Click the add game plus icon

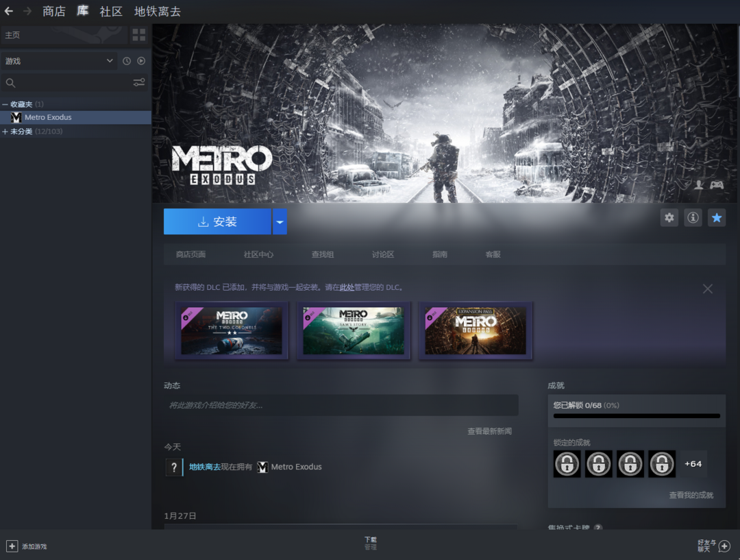12,546
